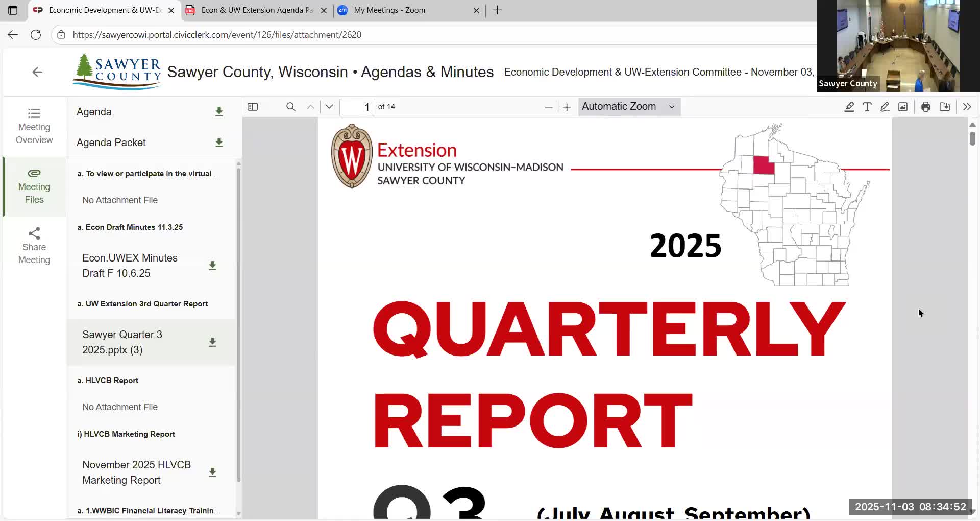Go to next page with the down chevron

click(x=329, y=107)
